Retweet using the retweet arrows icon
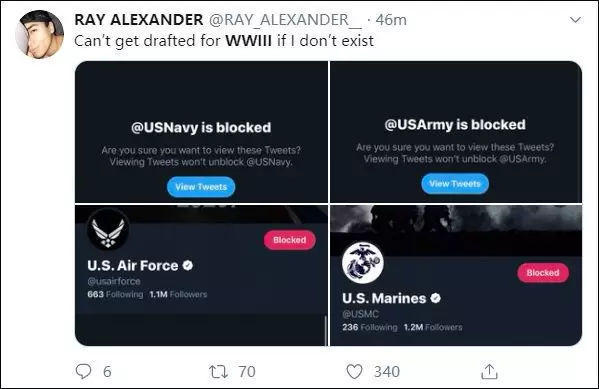Viewport: 599px width, 389px height. click(219, 371)
